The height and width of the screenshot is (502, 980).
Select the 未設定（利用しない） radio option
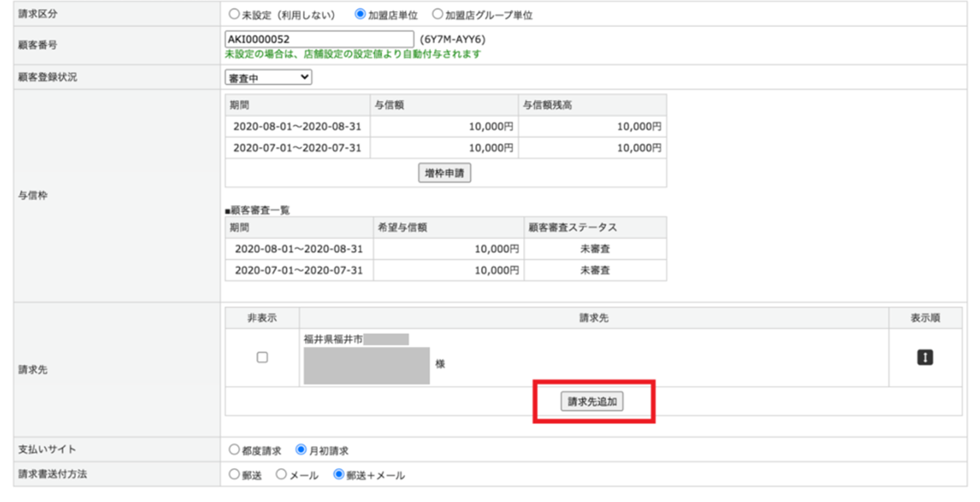point(234,14)
